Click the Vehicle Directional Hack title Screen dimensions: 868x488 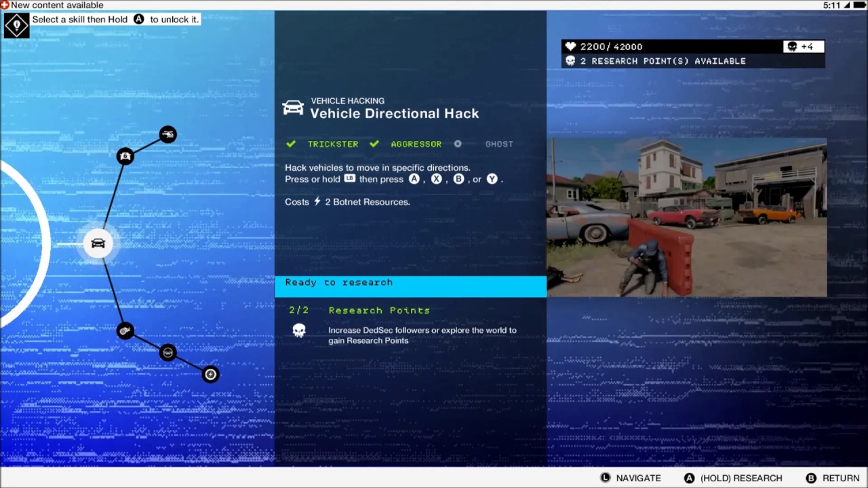pos(395,113)
